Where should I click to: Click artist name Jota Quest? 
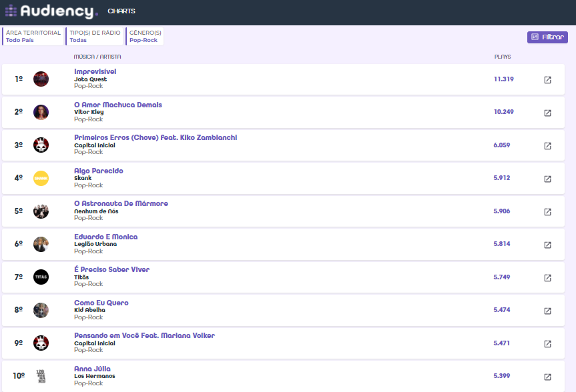(90, 79)
